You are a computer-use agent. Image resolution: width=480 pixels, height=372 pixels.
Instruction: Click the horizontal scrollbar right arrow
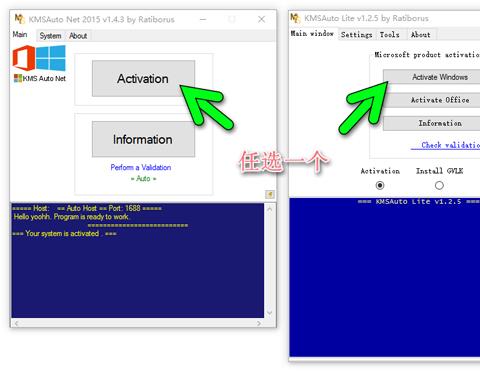click(259, 323)
